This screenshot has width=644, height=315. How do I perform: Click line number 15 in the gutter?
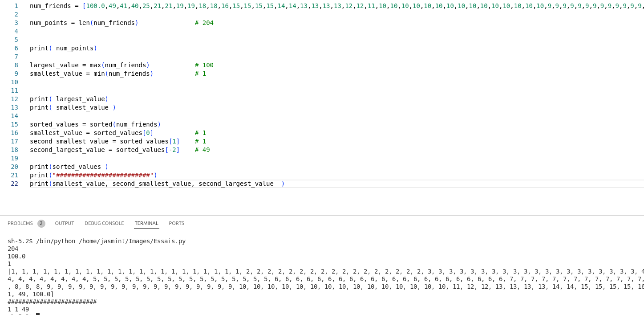click(15, 124)
